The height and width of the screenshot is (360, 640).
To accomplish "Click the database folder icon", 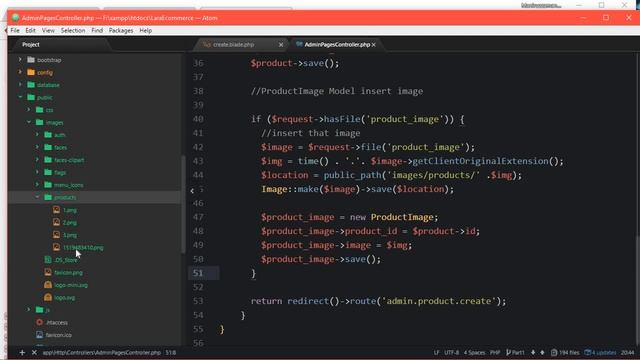I will pos(31,84).
